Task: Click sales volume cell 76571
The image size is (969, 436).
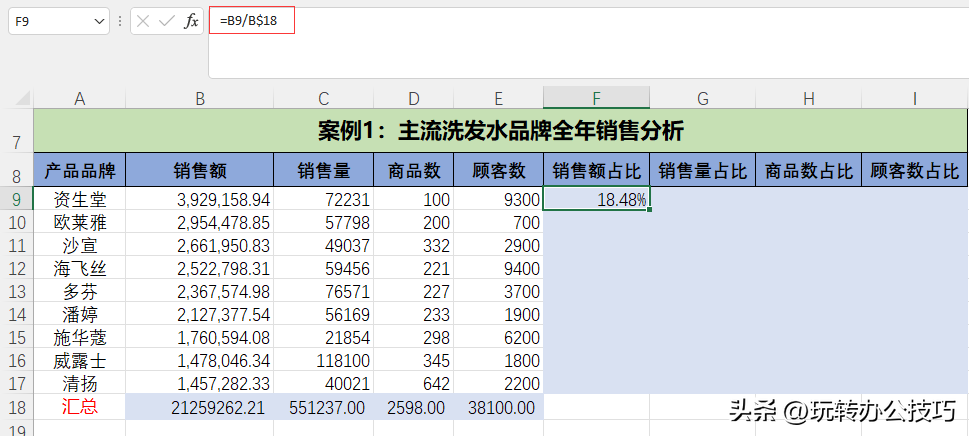Action: click(324, 291)
